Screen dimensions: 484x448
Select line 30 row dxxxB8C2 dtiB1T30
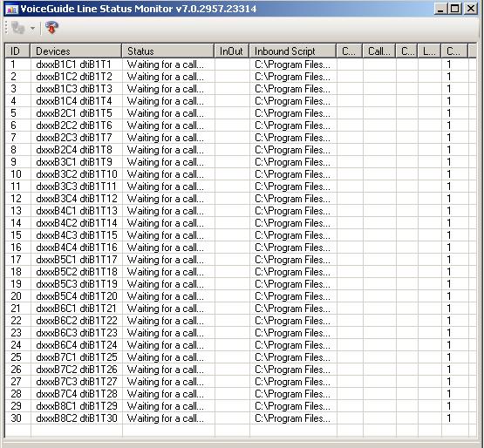(x=241, y=418)
